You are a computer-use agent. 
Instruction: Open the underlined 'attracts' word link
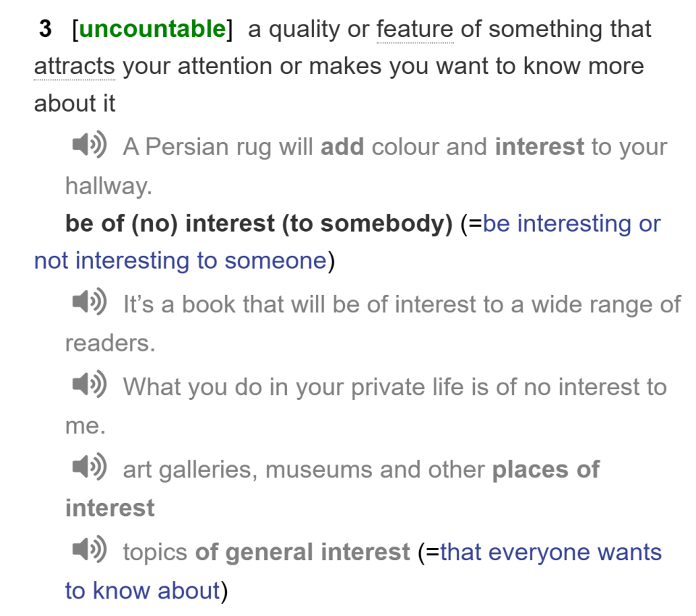point(74,67)
